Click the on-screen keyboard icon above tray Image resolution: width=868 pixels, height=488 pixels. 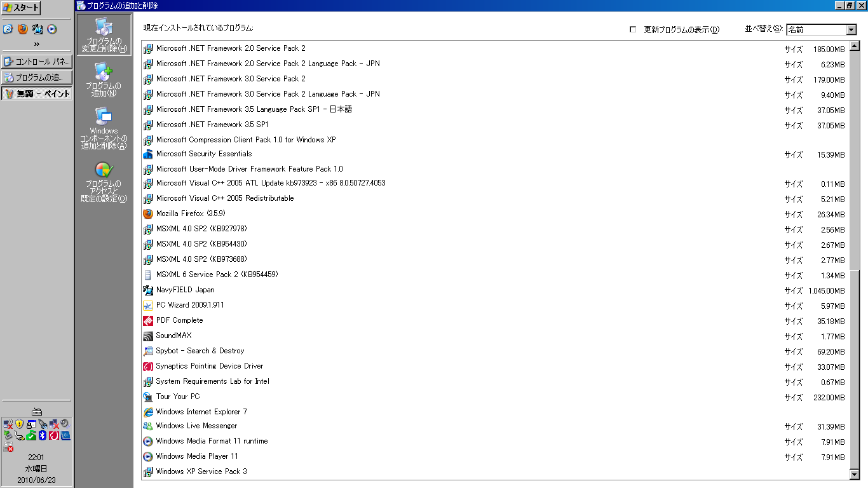(37, 412)
